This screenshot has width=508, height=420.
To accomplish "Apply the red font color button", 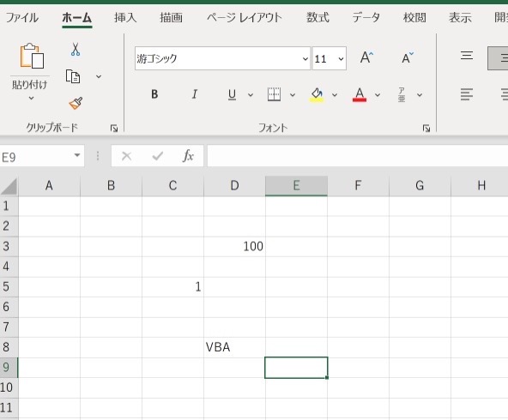I will tap(360, 94).
